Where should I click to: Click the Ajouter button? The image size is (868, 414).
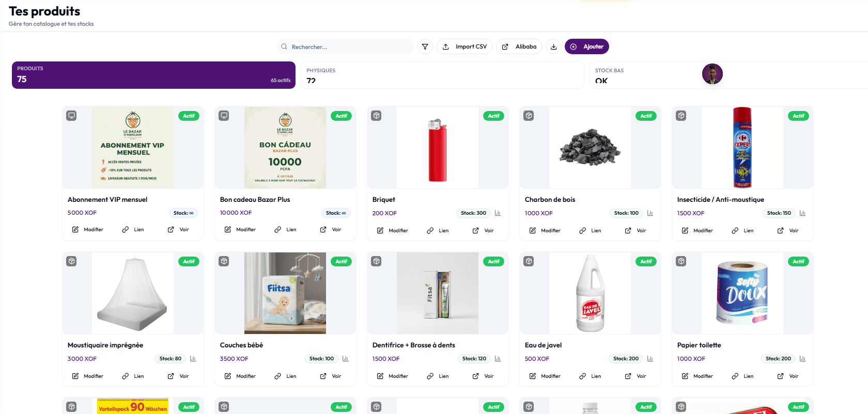tap(587, 46)
